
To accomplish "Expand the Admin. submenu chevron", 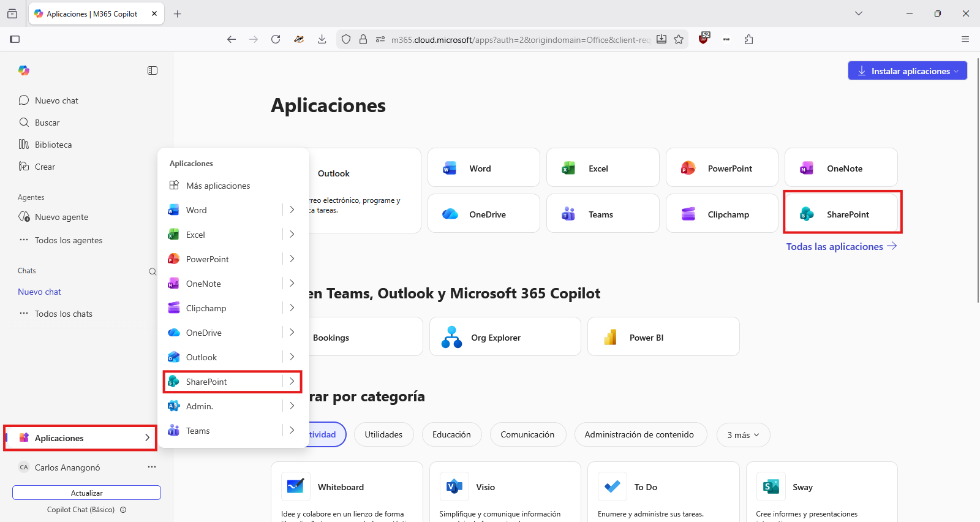I will click(292, 406).
